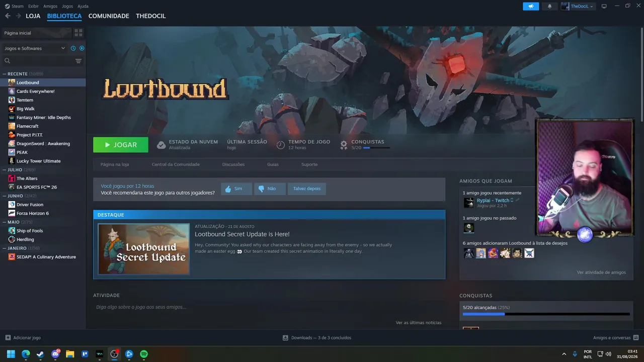Select Big Walk in the library list

click(x=43, y=109)
